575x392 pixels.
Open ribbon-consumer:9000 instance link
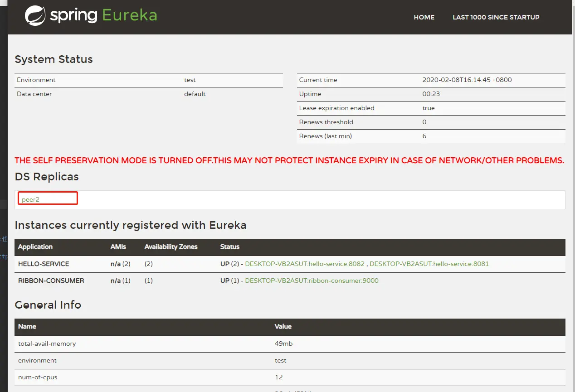(312, 281)
